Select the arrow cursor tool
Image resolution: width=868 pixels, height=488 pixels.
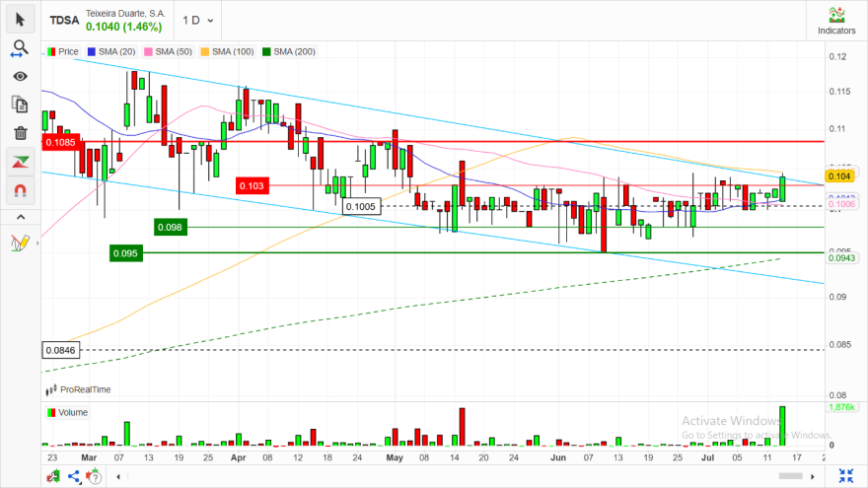tap(21, 20)
